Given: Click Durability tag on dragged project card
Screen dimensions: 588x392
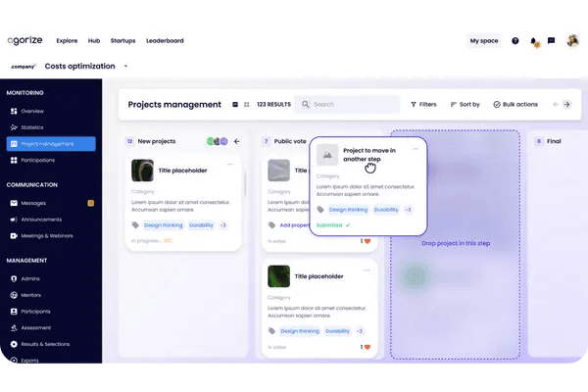Looking at the screenshot, I should (386, 210).
